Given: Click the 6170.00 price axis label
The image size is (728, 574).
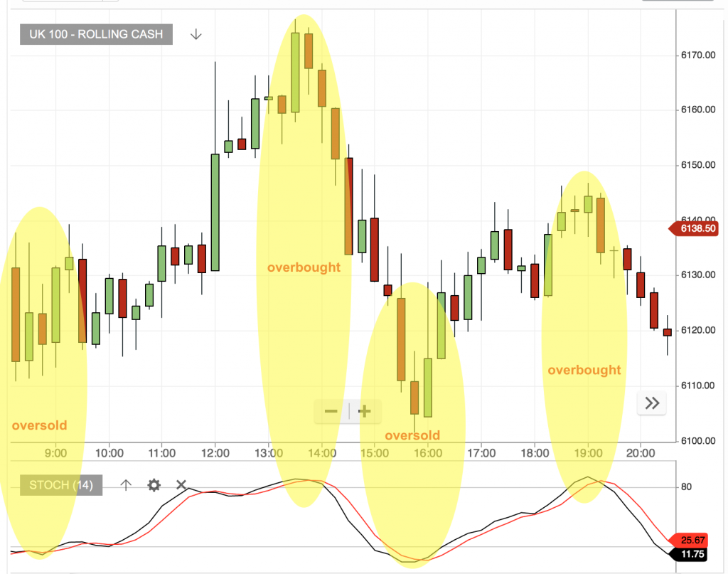Looking at the screenshot, I should click(698, 55).
